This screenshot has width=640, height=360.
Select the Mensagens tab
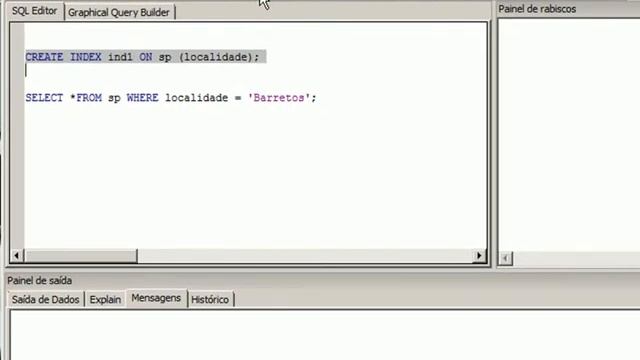pyautogui.click(x=156, y=298)
